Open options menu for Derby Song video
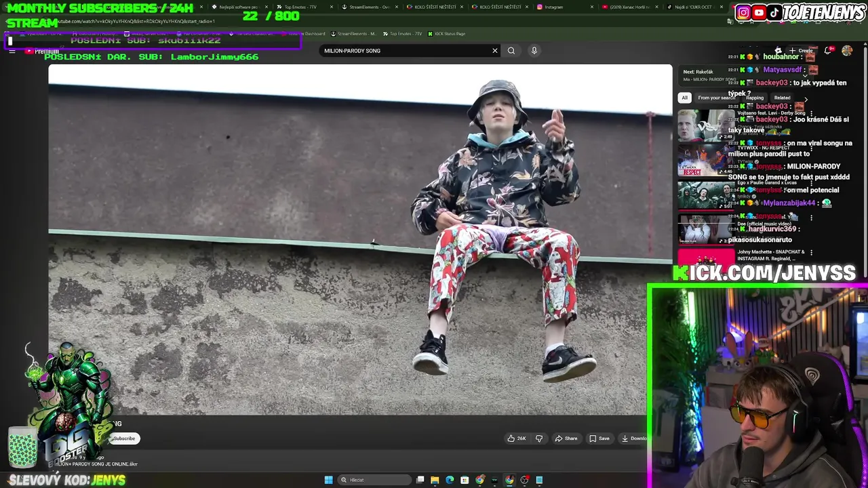The image size is (868, 488). click(811, 115)
